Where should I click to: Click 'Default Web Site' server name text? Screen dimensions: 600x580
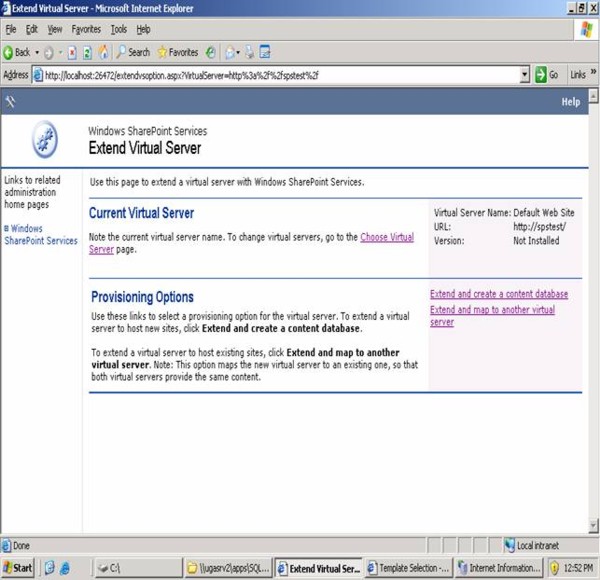click(544, 213)
